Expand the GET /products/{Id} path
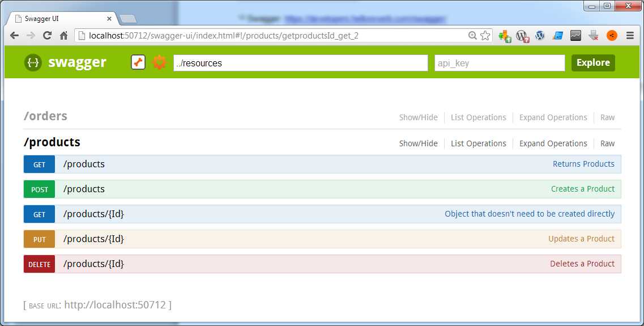This screenshot has height=326, width=644. tap(93, 214)
